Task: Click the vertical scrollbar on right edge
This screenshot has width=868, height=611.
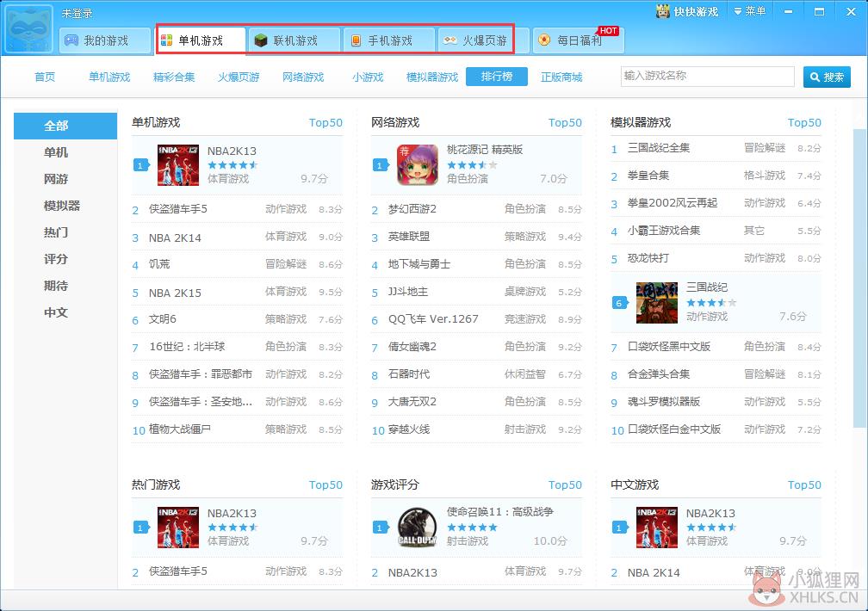Action: (859, 277)
